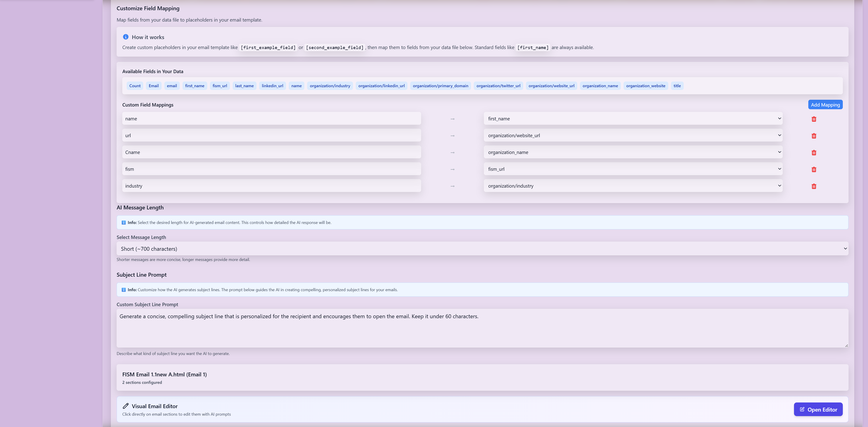868x427 pixels.
Task: Delete the "name" field mapping
Action: pyautogui.click(x=814, y=119)
